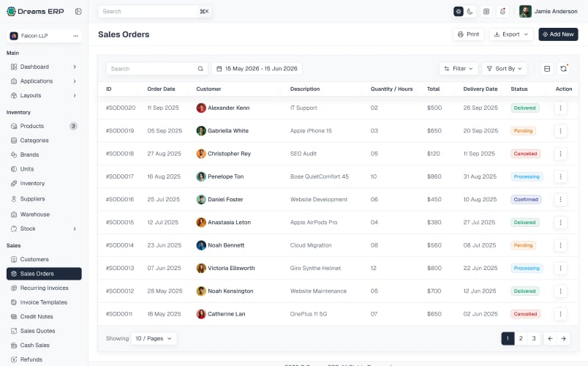This screenshot has height=366, width=588.
Task: Click the Print button
Action: click(468, 34)
